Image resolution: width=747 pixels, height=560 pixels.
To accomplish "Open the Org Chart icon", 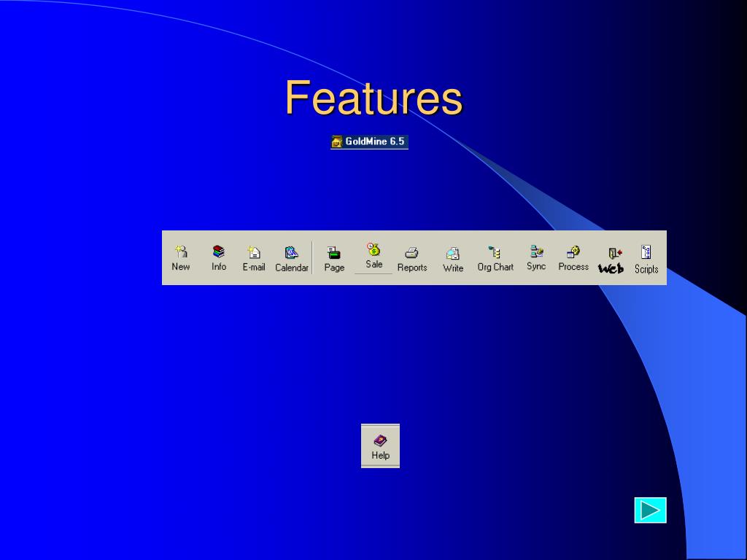I will 495,252.
